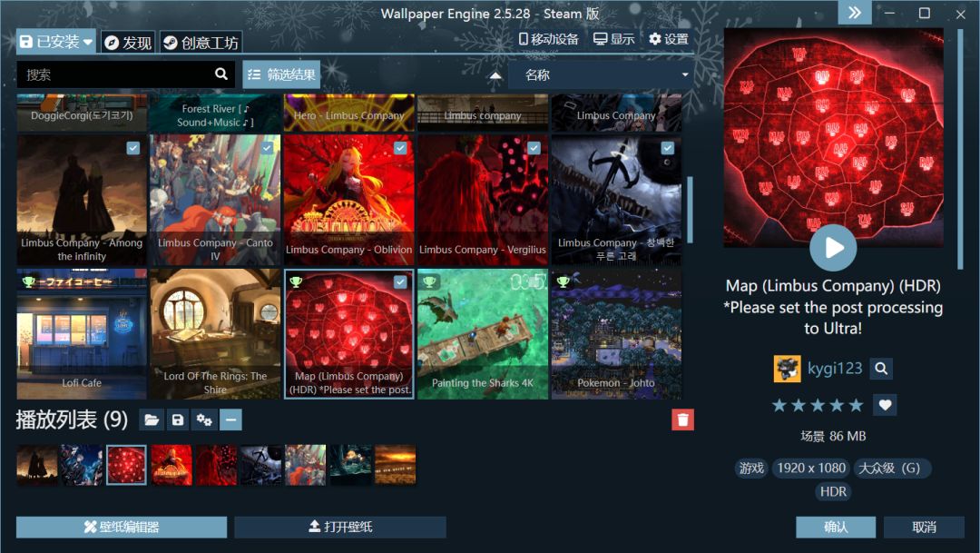Switch to the 创意工坊 tab
Image resolution: width=980 pixels, height=553 pixels.
pos(201,43)
